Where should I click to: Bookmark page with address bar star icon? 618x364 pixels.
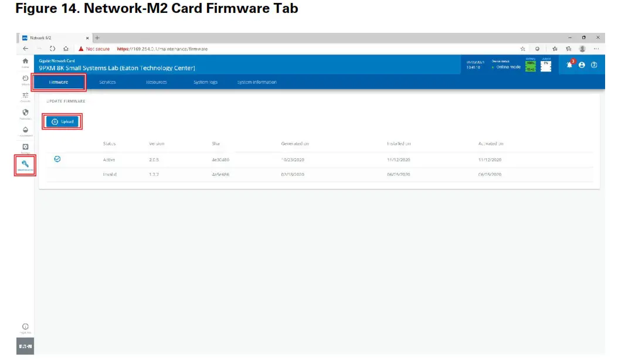[522, 49]
